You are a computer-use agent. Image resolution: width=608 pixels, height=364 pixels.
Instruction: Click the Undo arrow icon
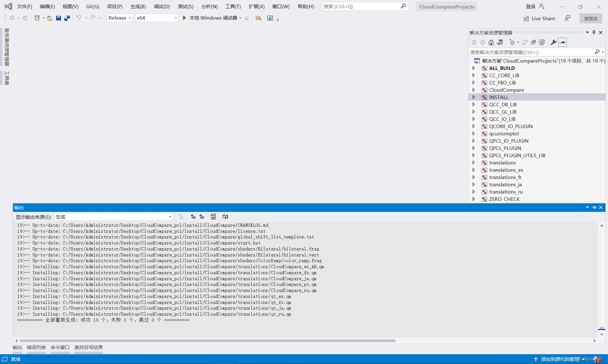coord(79,18)
